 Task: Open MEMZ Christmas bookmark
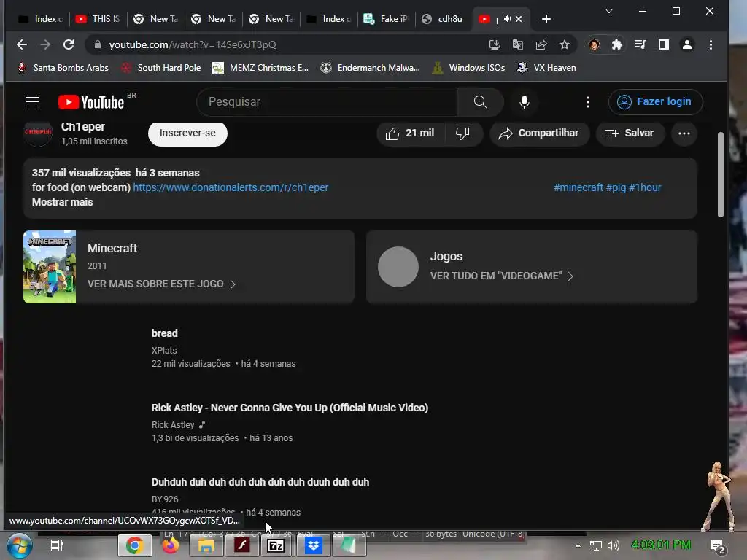(x=260, y=68)
